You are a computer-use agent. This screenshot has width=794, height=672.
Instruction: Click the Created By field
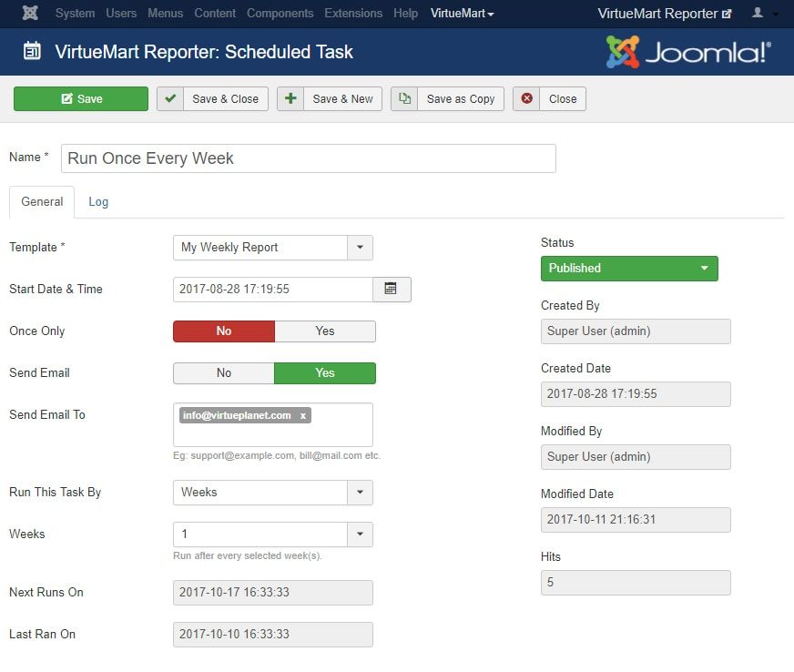636,331
